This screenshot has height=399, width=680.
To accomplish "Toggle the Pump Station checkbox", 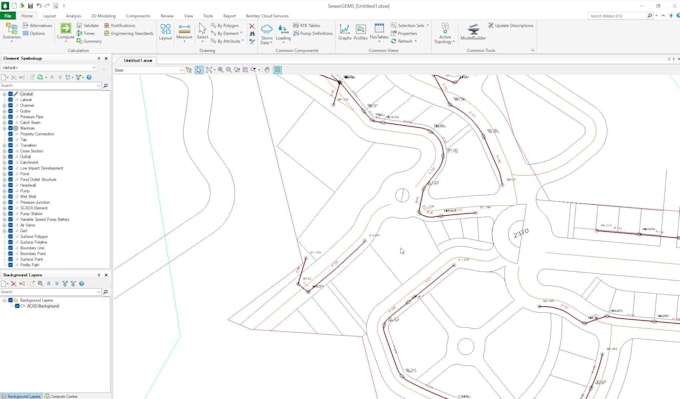I will [10, 214].
